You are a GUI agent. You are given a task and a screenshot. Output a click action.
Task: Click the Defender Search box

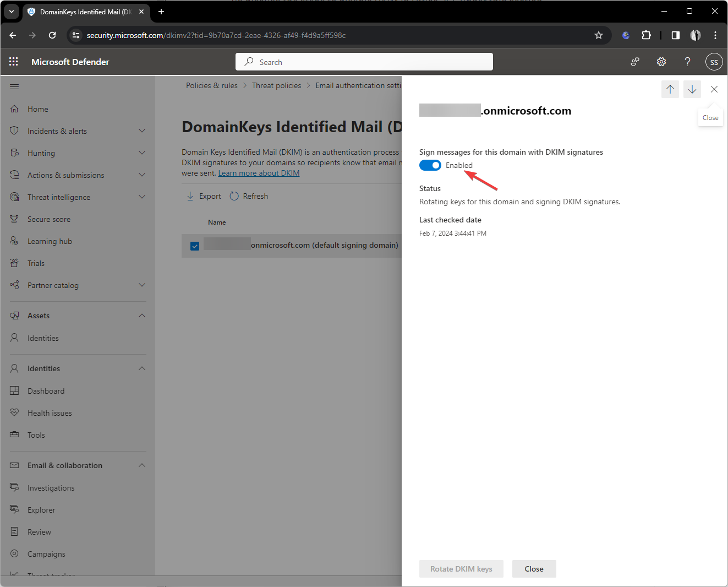pos(364,62)
